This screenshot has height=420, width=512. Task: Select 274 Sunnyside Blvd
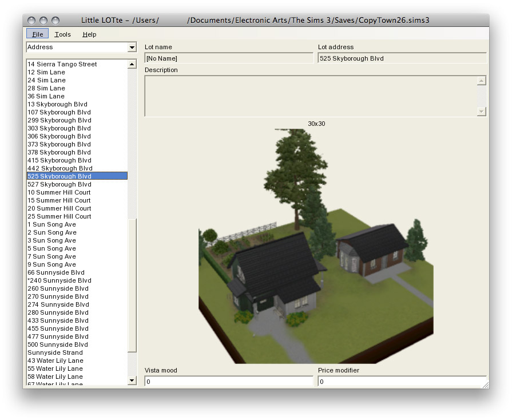[x=77, y=304]
